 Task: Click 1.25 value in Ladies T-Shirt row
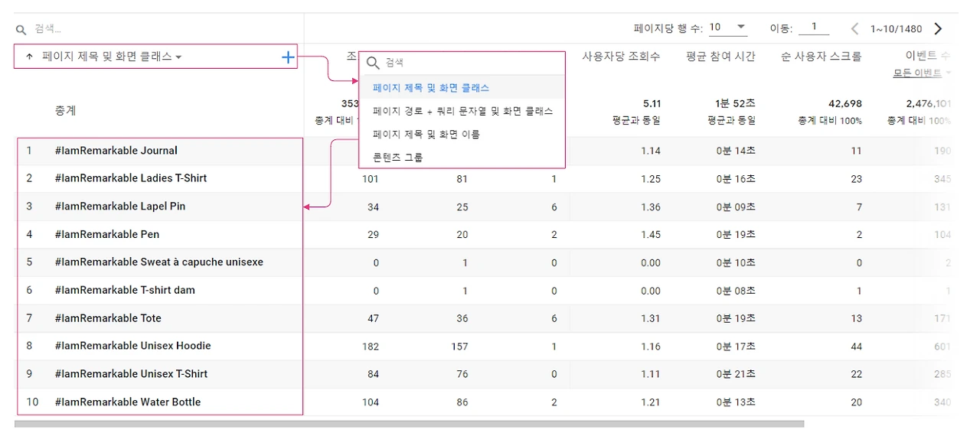651,179
